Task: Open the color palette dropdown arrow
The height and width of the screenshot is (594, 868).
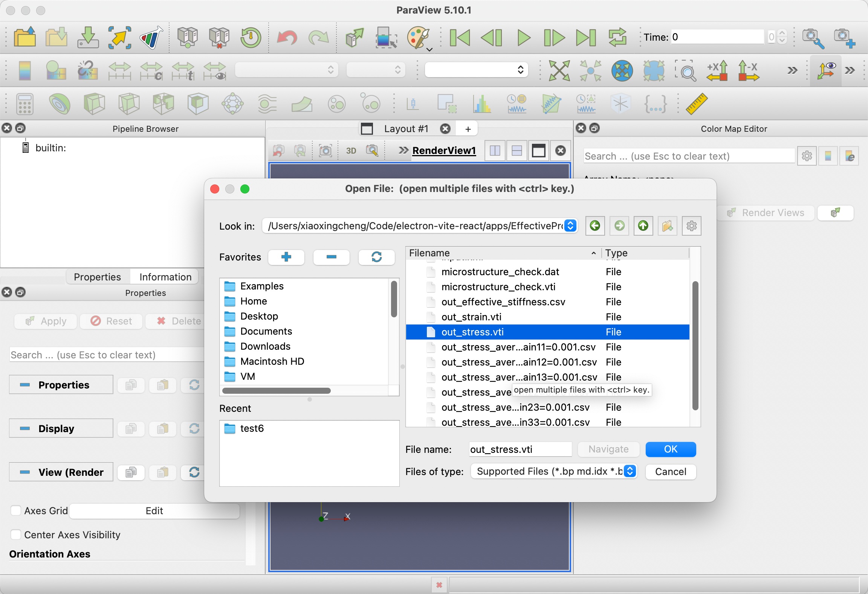Action: click(429, 49)
